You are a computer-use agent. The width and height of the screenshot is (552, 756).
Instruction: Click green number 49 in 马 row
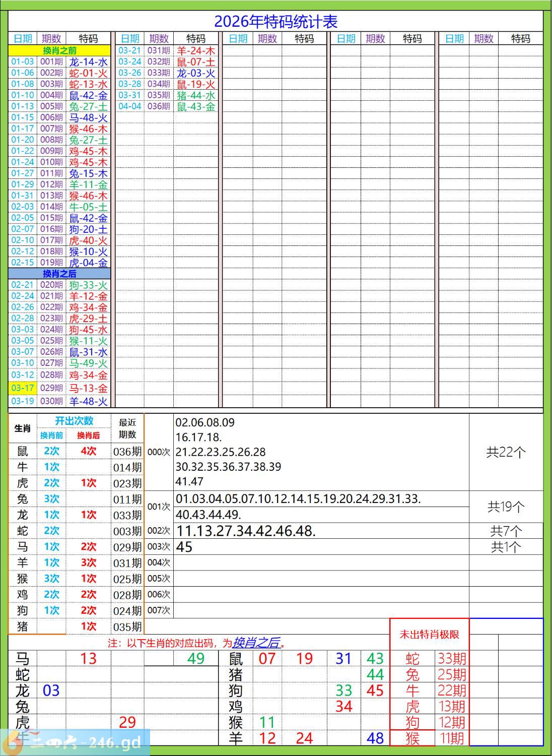coord(195,658)
